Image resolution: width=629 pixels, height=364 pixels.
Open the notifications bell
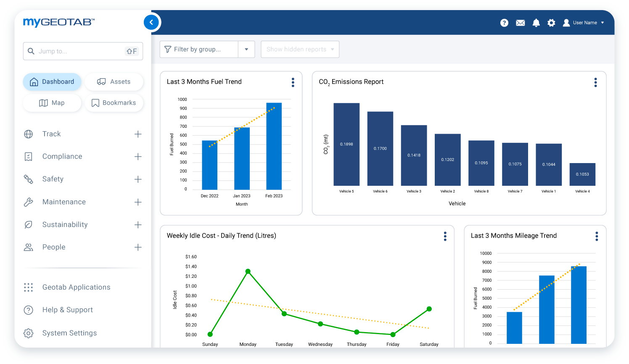click(x=536, y=23)
